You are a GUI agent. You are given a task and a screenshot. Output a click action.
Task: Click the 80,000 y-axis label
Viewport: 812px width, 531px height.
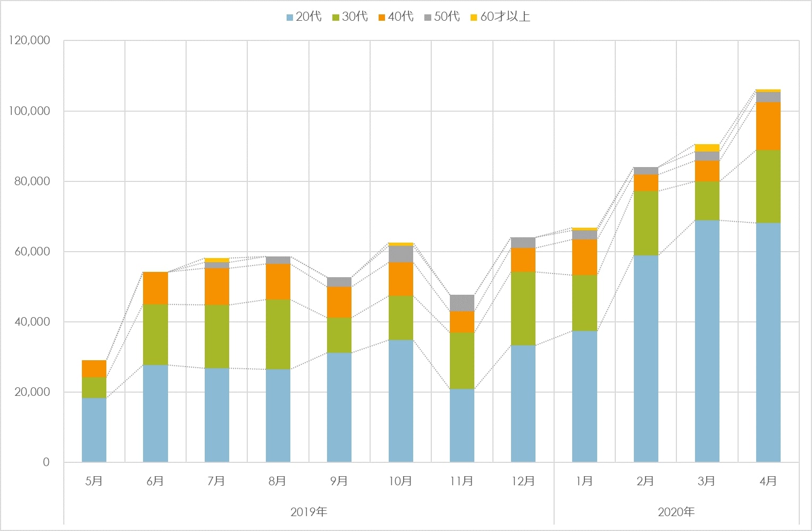[32, 181]
